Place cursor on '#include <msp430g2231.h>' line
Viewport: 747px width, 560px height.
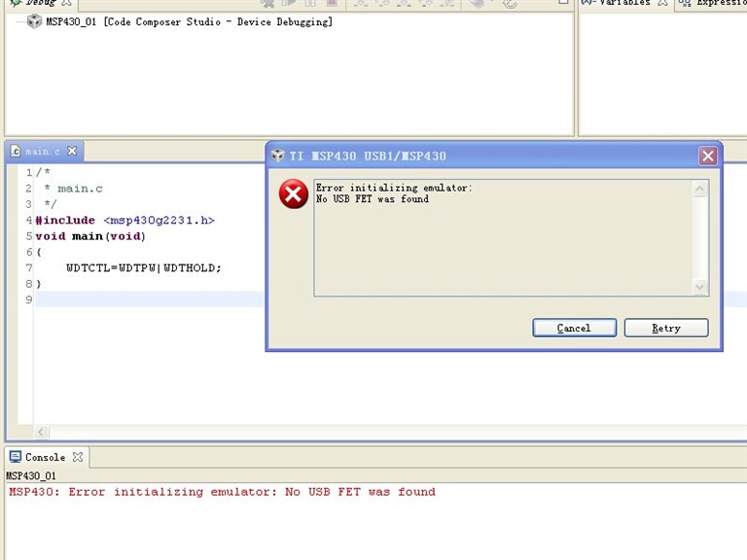[x=124, y=221]
